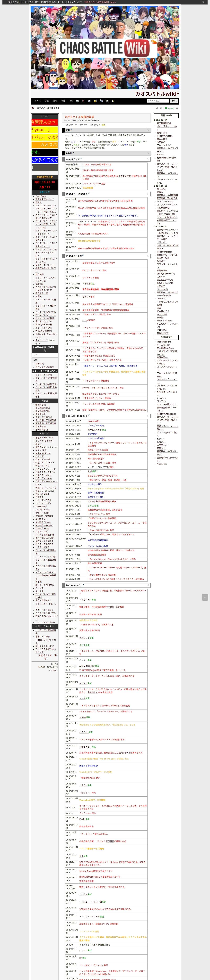The image size is (210, 980).
Task: Open the 雑談掲示板 link under 掲示板
Action: point(40,405)
